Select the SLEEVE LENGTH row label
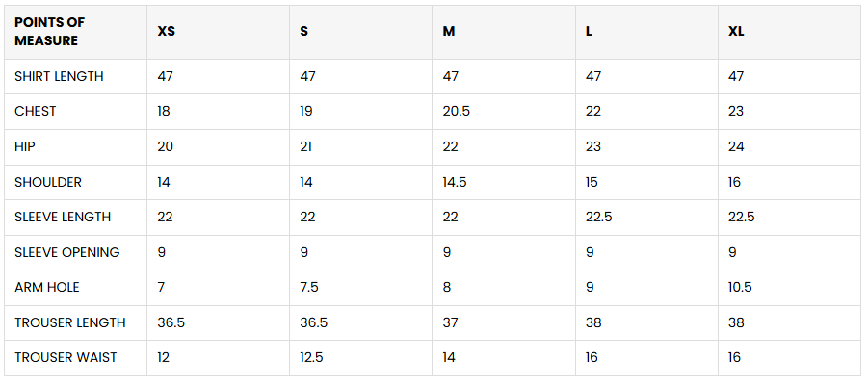 pyautogui.click(x=63, y=217)
